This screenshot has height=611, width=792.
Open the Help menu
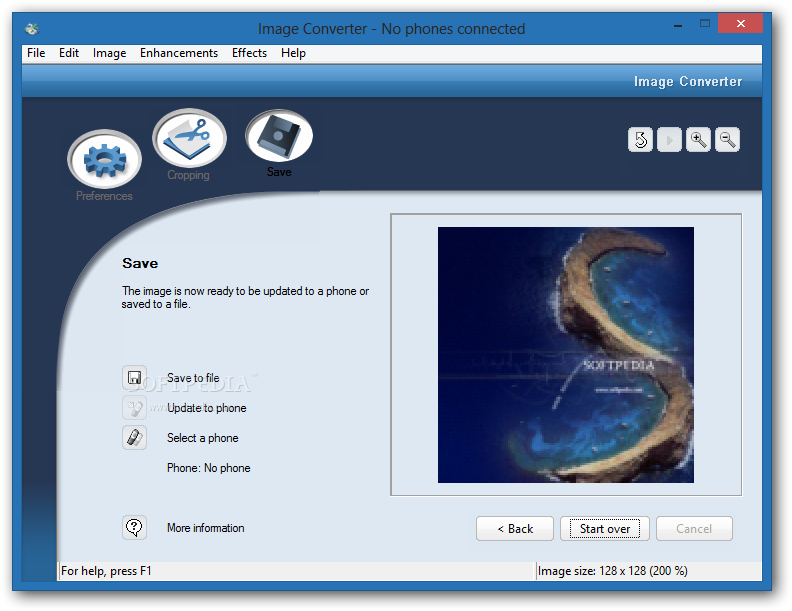click(x=293, y=53)
